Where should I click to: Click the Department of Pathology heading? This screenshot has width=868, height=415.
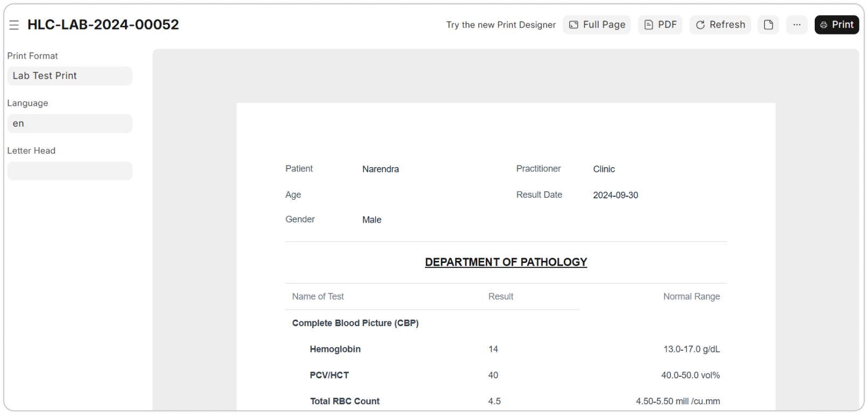(x=506, y=262)
